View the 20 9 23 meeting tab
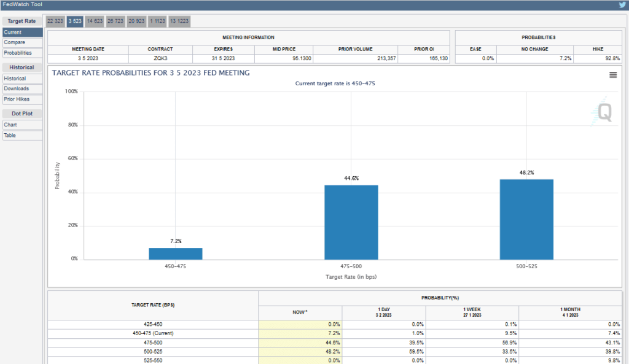The image size is (629, 364). point(136,21)
